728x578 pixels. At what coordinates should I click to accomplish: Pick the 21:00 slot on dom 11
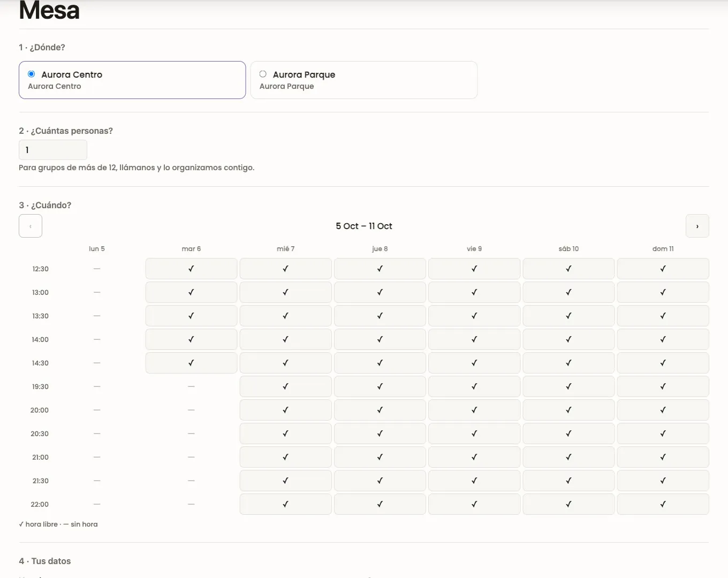coord(663,457)
